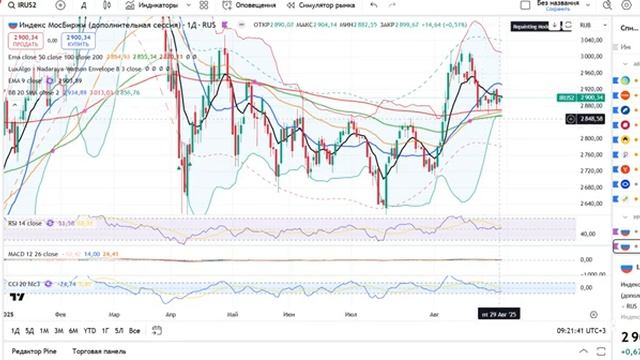The height and width of the screenshot is (360, 640).
Task: Select the BB 20 SMA indicator legend
Action: tap(34, 93)
